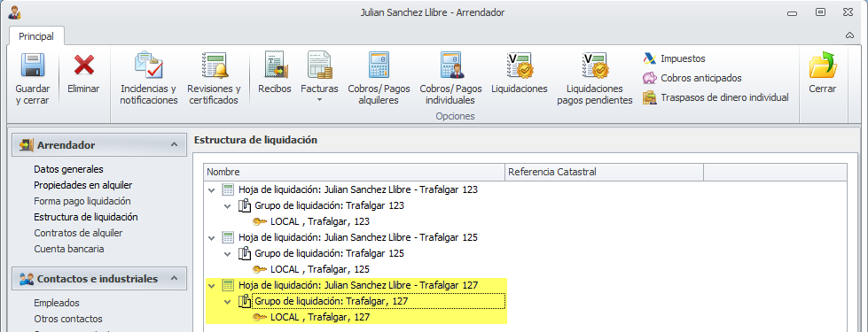868x332 pixels.
Task: Select Grupo de liquidación: Trafalgar, 127
Action: click(x=331, y=302)
